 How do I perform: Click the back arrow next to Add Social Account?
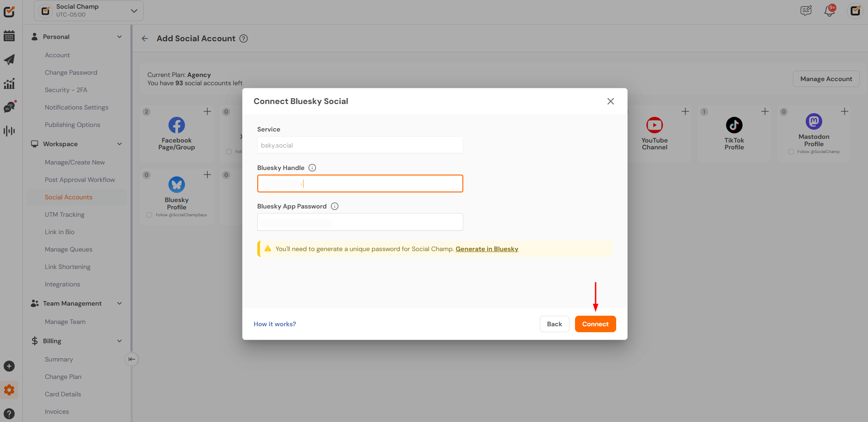click(x=145, y=38)
